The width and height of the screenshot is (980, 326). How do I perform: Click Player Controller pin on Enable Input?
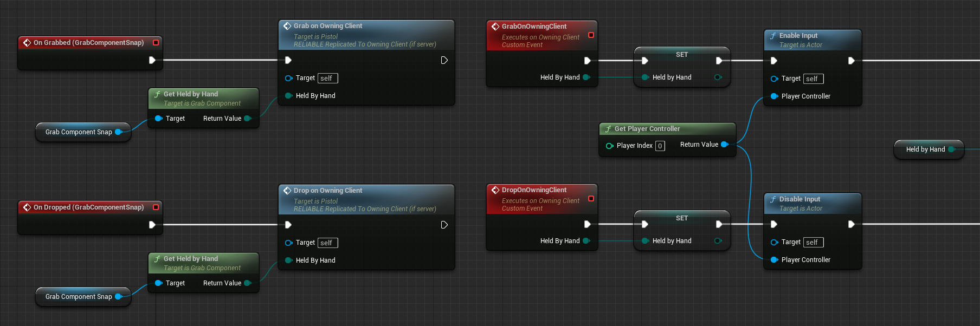tap(775, 96)
